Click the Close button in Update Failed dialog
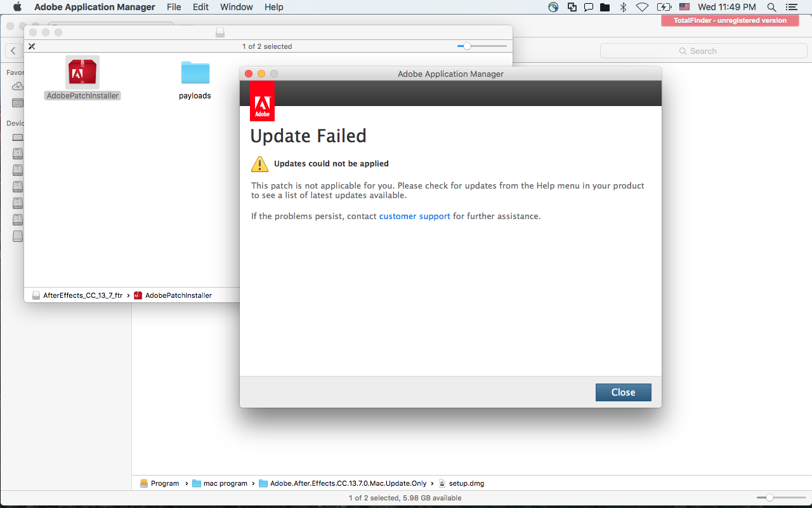 (x=623, y=392)
